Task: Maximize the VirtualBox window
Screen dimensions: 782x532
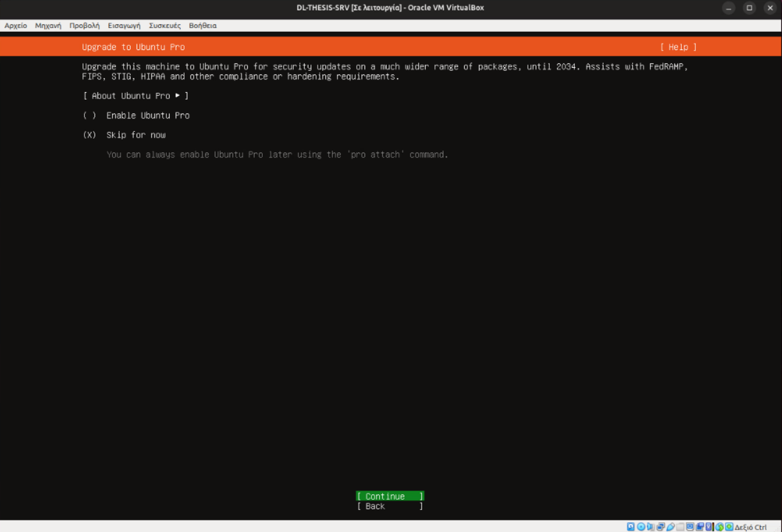Action: coord(749,8)
